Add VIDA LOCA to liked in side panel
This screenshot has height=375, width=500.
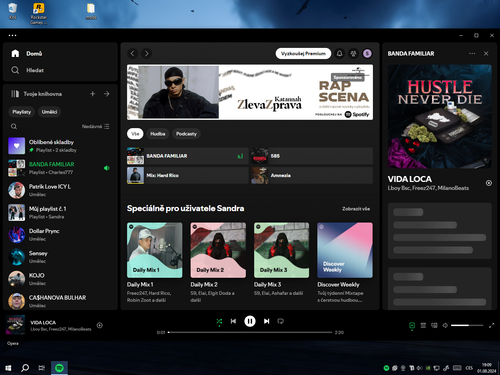pyautogui.click(x=489, y=183)
